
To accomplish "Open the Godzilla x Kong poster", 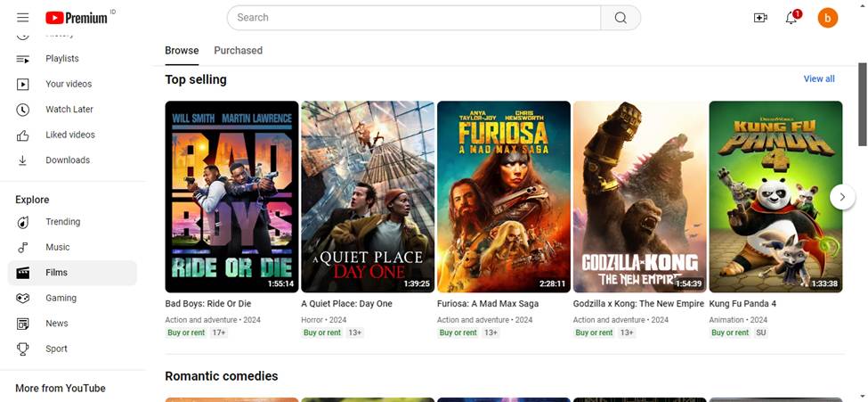I will [639, 197].
